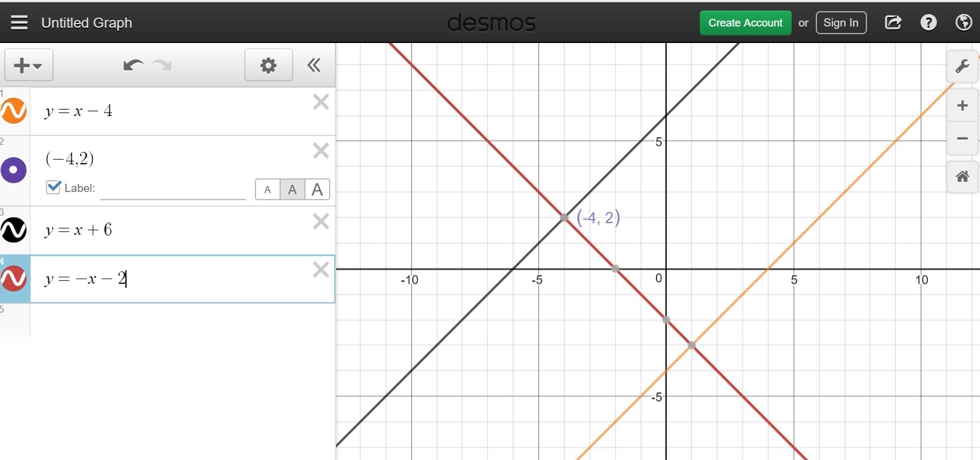Delete the y = −x − 2 expression

[x=321, y=270]
